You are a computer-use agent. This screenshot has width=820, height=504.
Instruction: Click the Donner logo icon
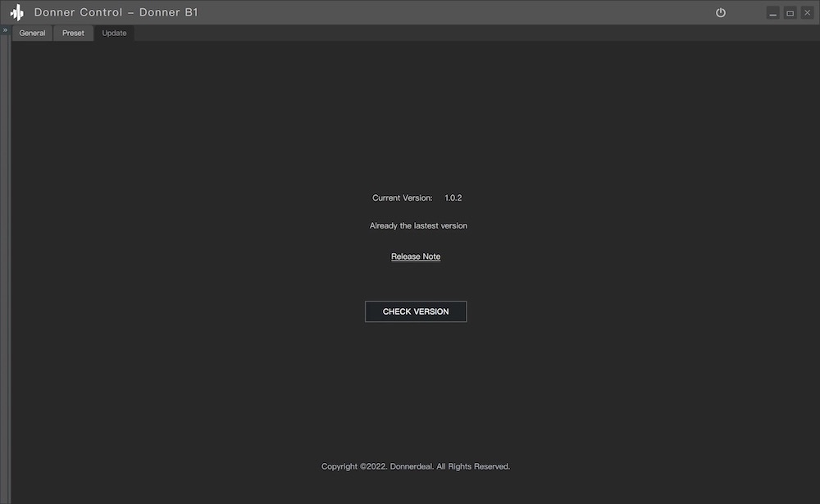[16, 12]
